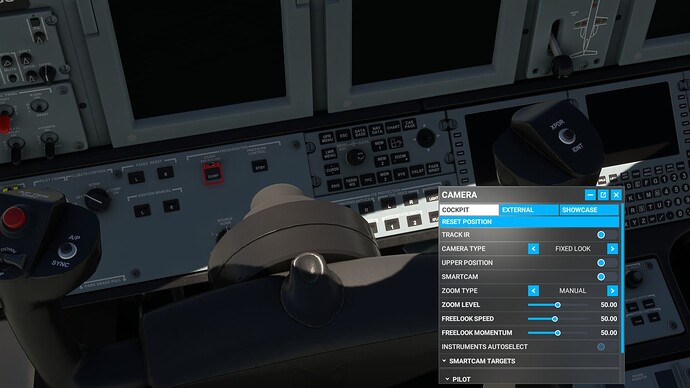Click the Zoom Type left arrow

pyautogui.click(x=533, y=290)
